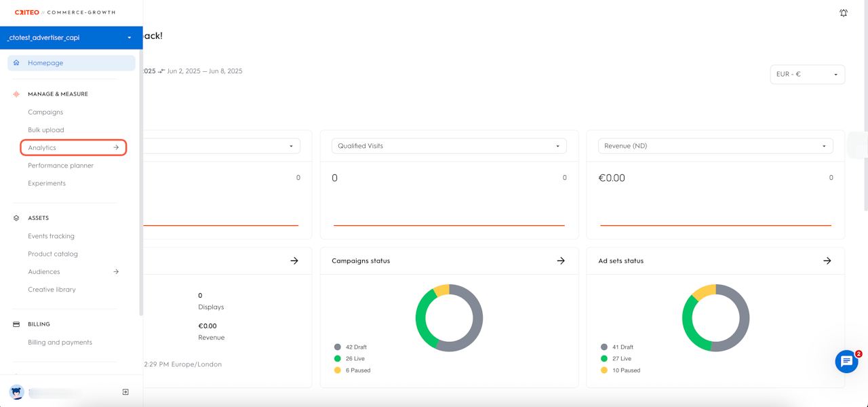Open the Revenue (ND) metric dropdown

tap(715, 146)
